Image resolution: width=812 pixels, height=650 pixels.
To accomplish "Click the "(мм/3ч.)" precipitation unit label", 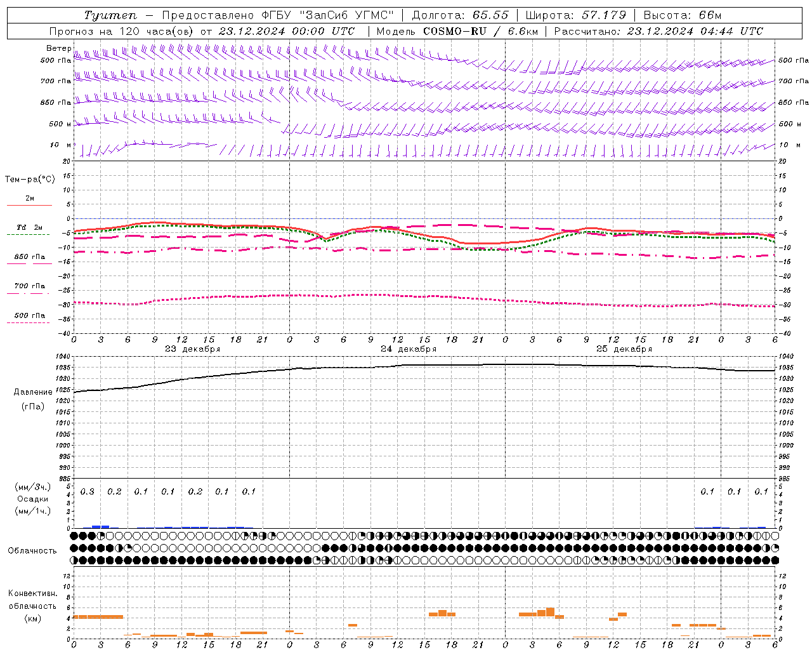I will 32,487.
